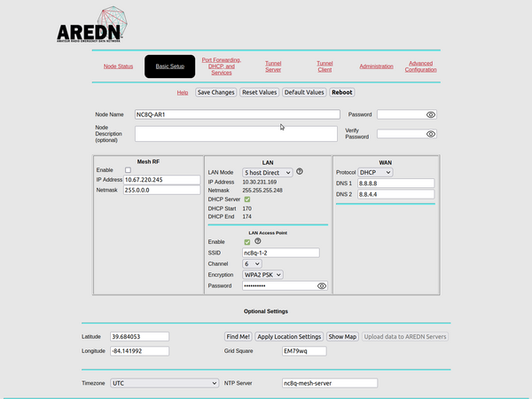Screen dimensions: 532x399
Task: Click the Optional Settings heading
Action: click(266, 311)
